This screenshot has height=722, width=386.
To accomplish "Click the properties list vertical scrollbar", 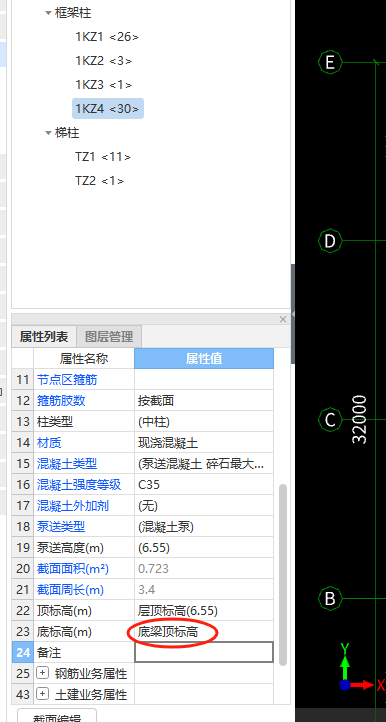I will click(282, 574).
